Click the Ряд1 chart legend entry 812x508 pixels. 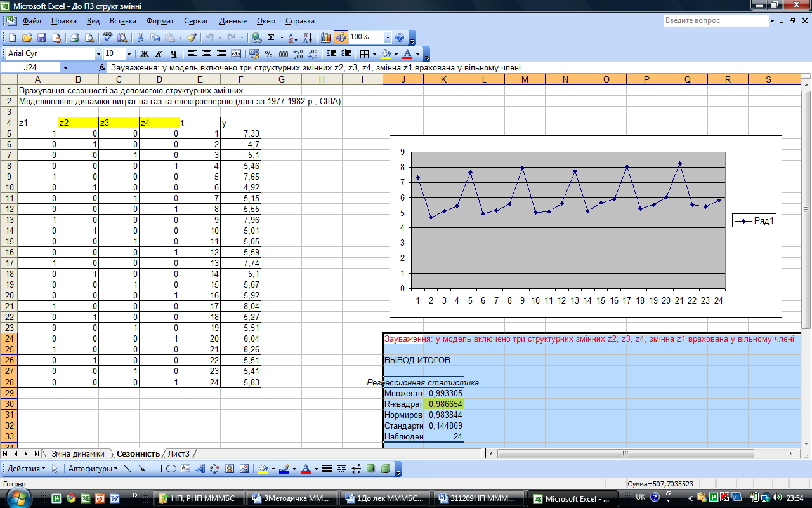coord(755,220)
